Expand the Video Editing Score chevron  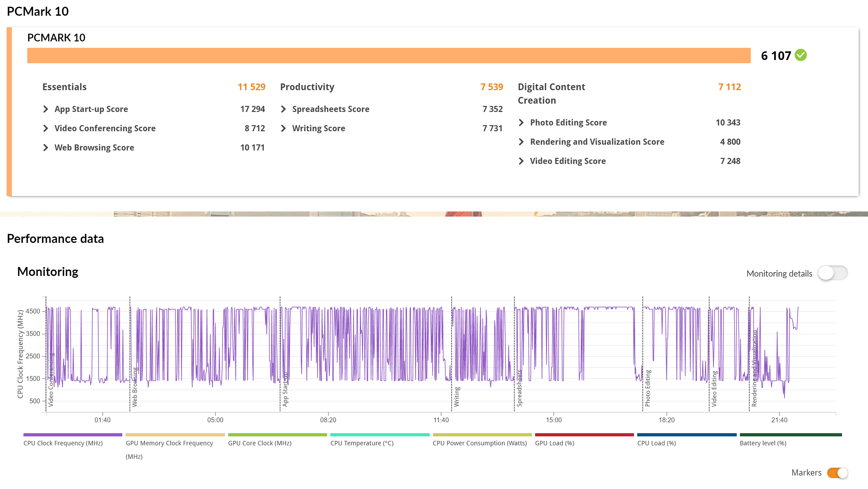[x=521, y=161]
